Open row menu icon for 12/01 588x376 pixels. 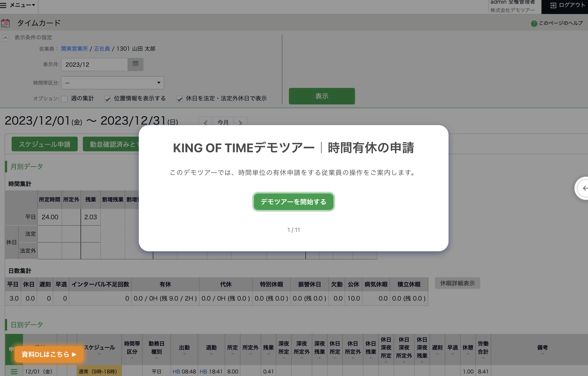tap(14, 371)
